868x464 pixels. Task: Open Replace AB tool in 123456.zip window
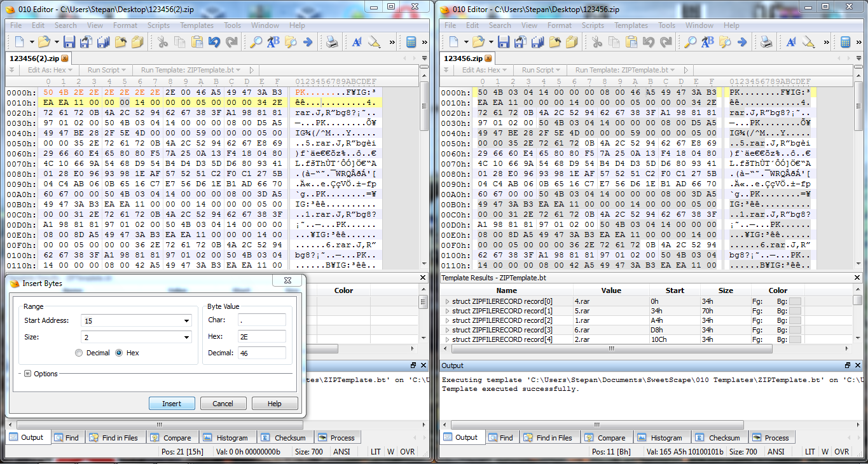tap(707, 43)
